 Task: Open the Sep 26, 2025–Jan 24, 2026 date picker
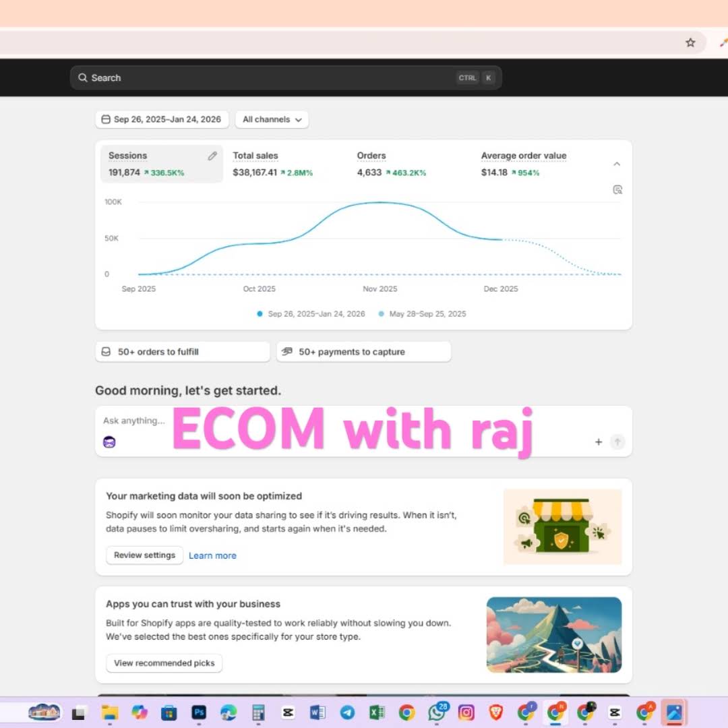pos(162,119)
